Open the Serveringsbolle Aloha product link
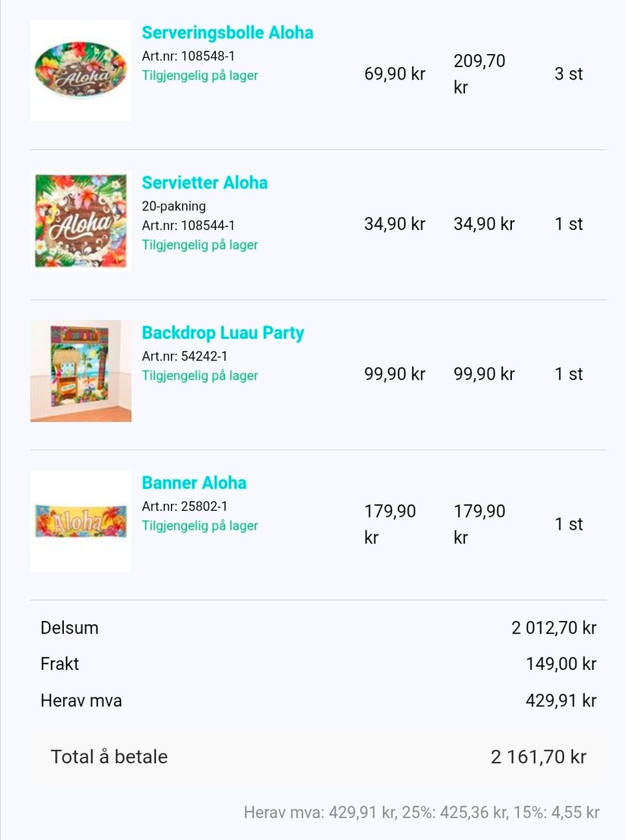This screenshot has width=626, height=840. (x=228, y=33)
